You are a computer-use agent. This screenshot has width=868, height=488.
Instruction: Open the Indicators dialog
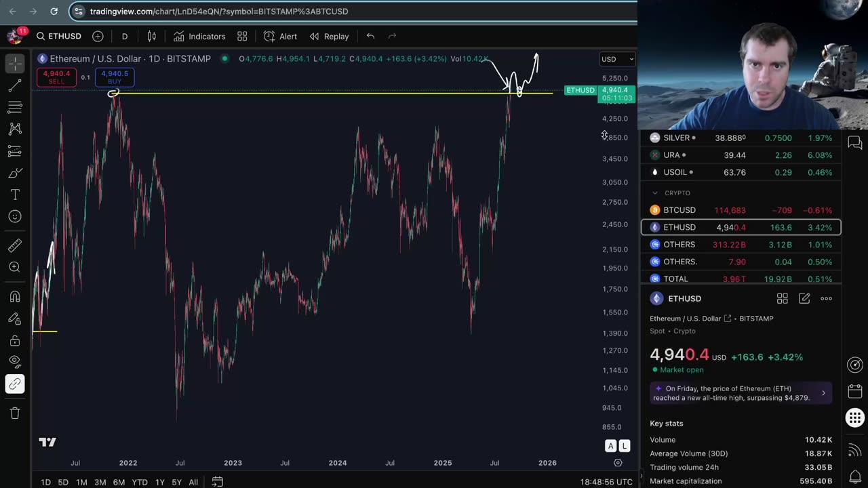[199, 37]
